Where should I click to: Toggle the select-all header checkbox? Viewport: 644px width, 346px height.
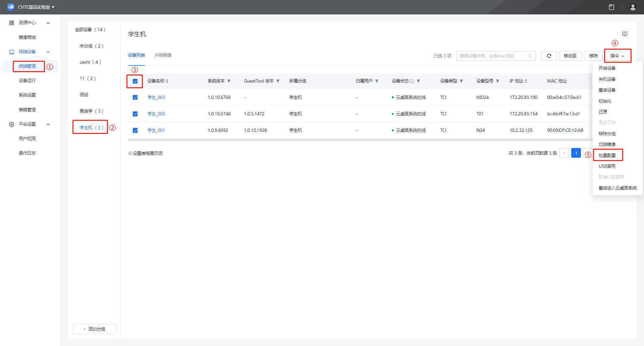[x=135, y=81]
